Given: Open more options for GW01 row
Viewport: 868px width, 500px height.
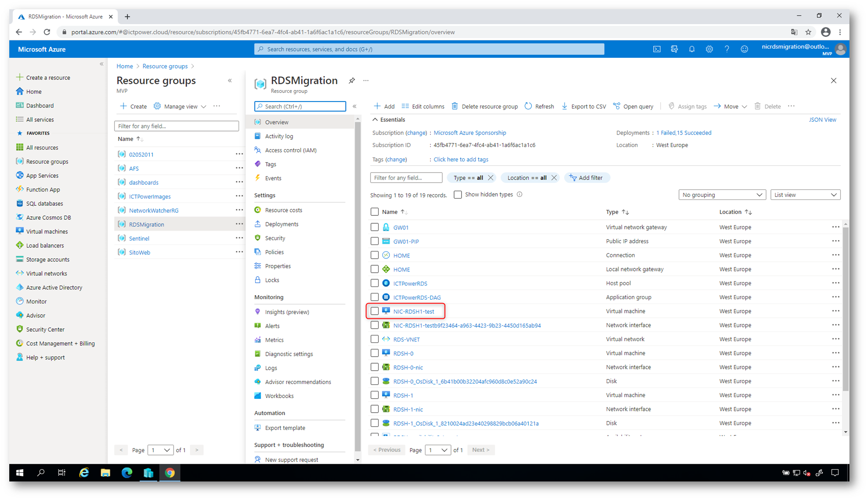Looking at the screenshot, I should (x=835, y=227).
